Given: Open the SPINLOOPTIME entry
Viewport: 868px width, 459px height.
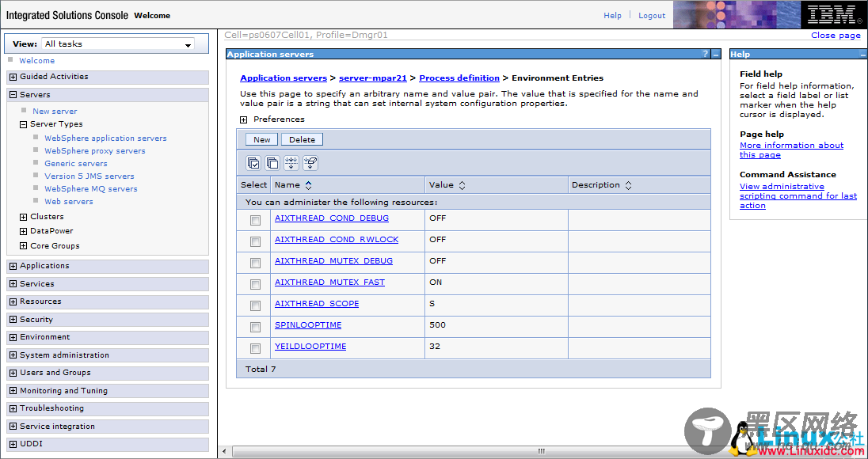Looking at the screenshot, I should coord(308,325).
